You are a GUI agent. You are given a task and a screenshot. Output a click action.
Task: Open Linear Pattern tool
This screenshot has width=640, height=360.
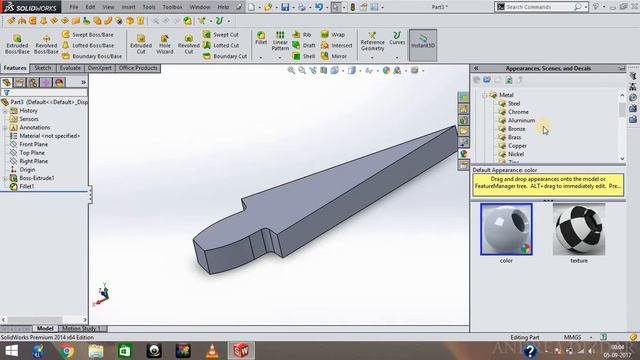(280, 41)
